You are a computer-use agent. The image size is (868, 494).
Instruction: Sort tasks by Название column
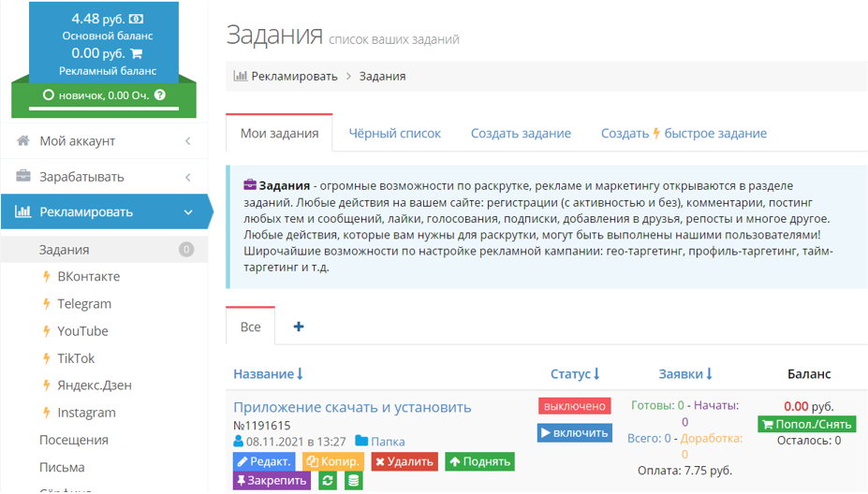268,374
